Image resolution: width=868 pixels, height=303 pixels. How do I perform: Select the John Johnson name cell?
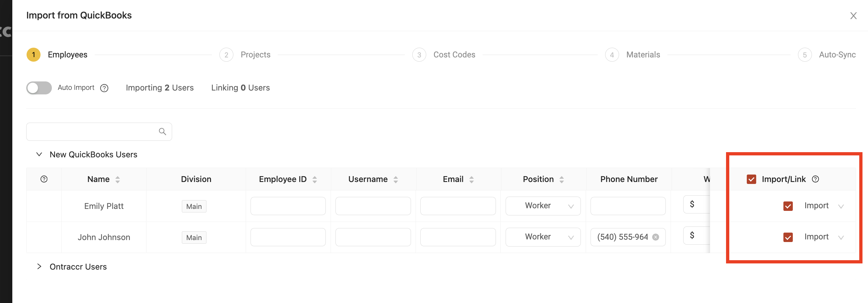[x=104, y=237]
